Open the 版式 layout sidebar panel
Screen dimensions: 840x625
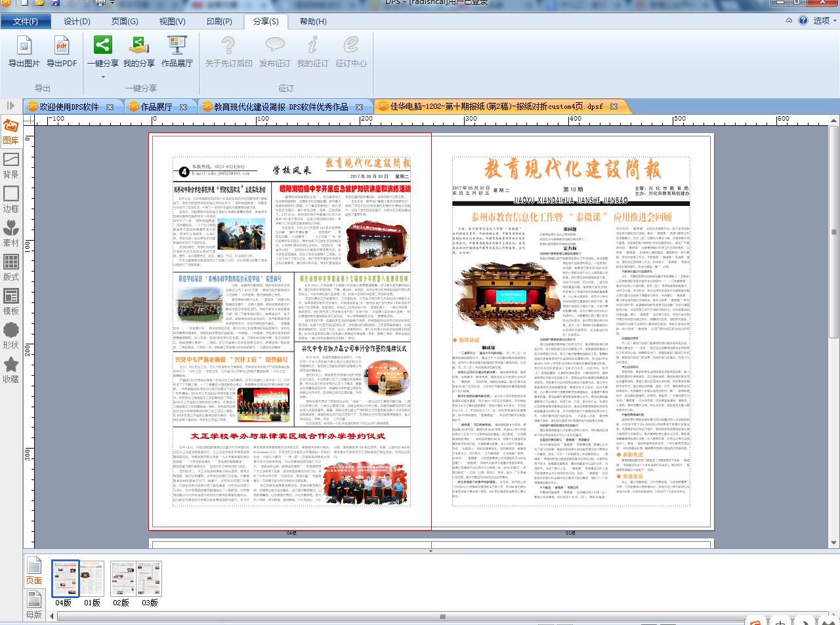(x=11, y=268)
